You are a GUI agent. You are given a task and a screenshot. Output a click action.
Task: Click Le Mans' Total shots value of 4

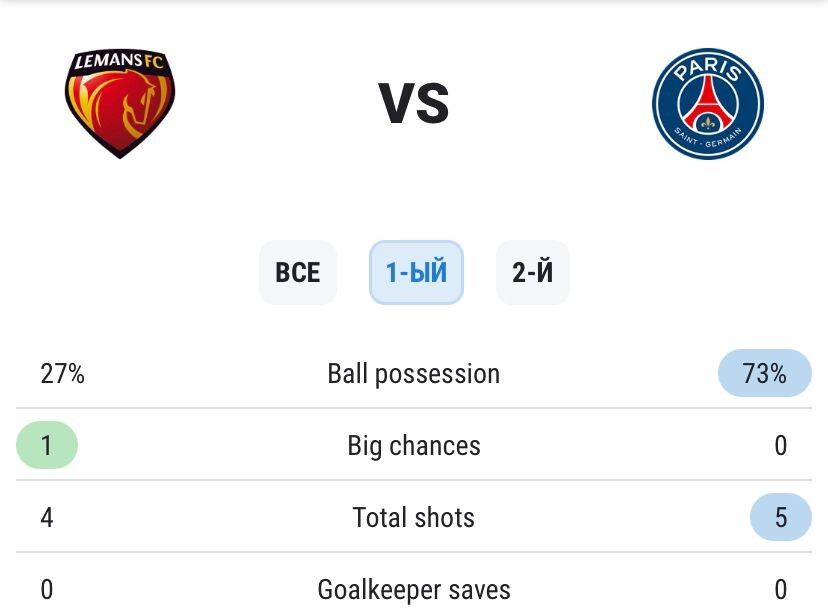pyautogui.click(x=47, y=517)
